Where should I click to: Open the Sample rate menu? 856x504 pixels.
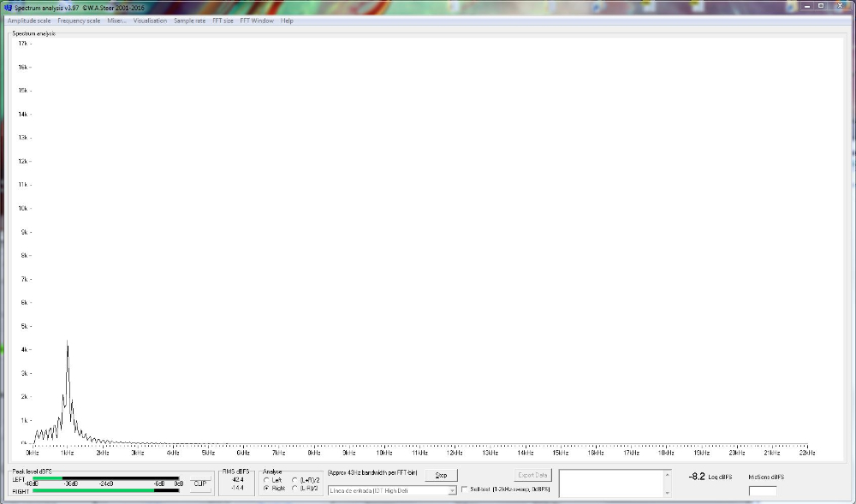coord(189,21)
